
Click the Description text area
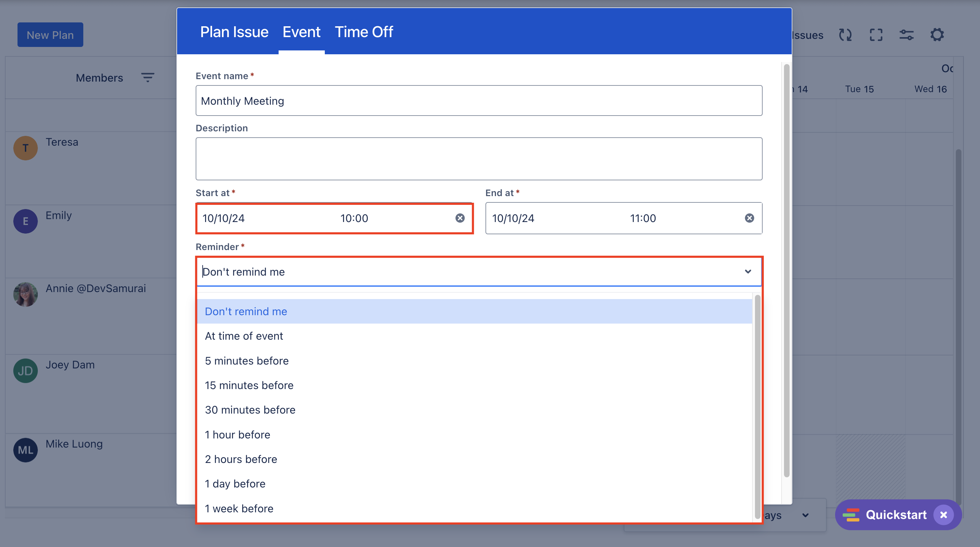tap(478, 159)
